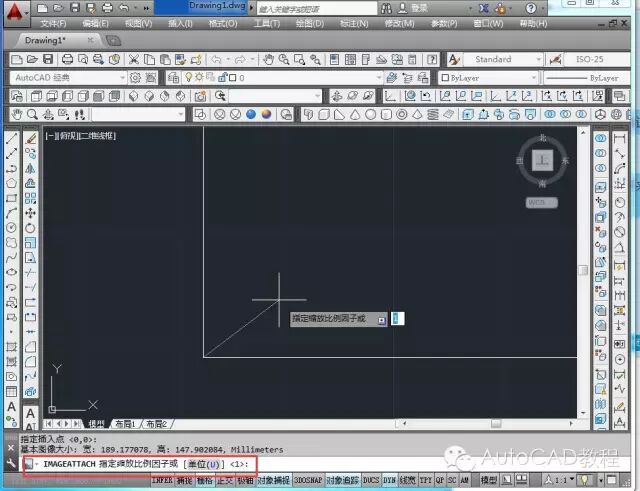Open the 工具(T) menu
The height and width of the screenshot is (491, 640).
267,24
